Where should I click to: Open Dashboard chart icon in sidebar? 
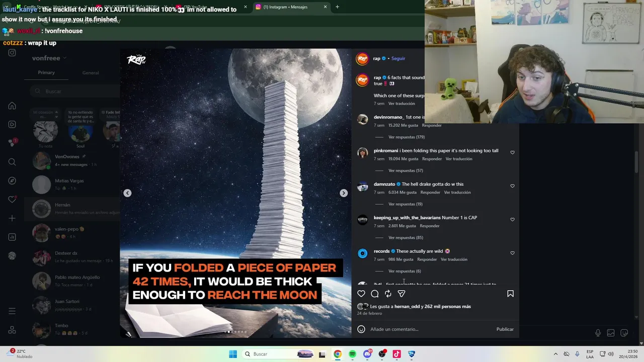12,237
